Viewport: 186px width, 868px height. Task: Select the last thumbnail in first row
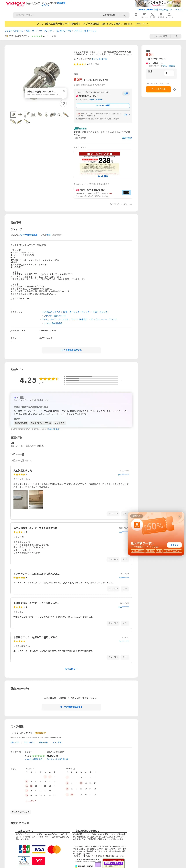[x=66, y=115]
